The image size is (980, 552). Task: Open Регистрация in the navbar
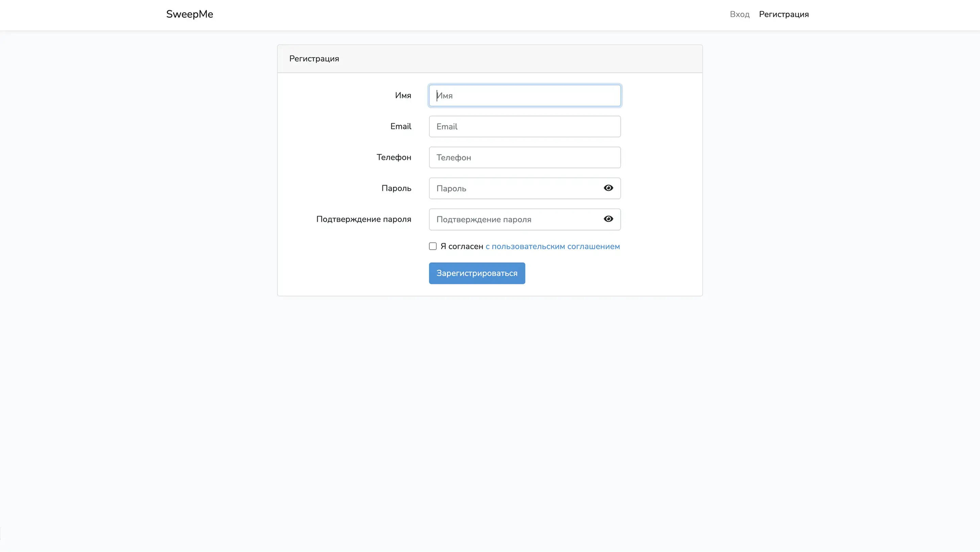(x=784, y=14)
